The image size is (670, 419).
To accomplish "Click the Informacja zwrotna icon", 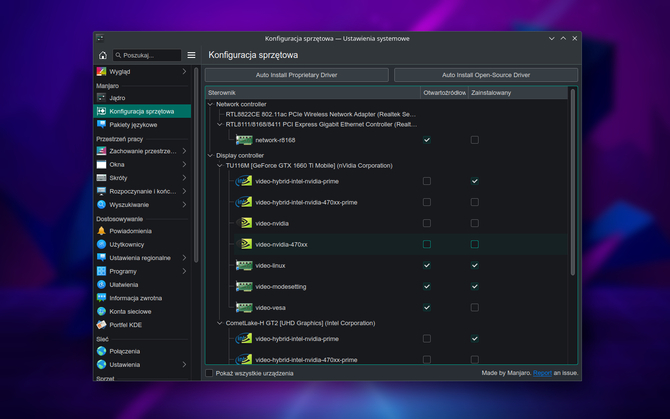I will pos(101,298).
